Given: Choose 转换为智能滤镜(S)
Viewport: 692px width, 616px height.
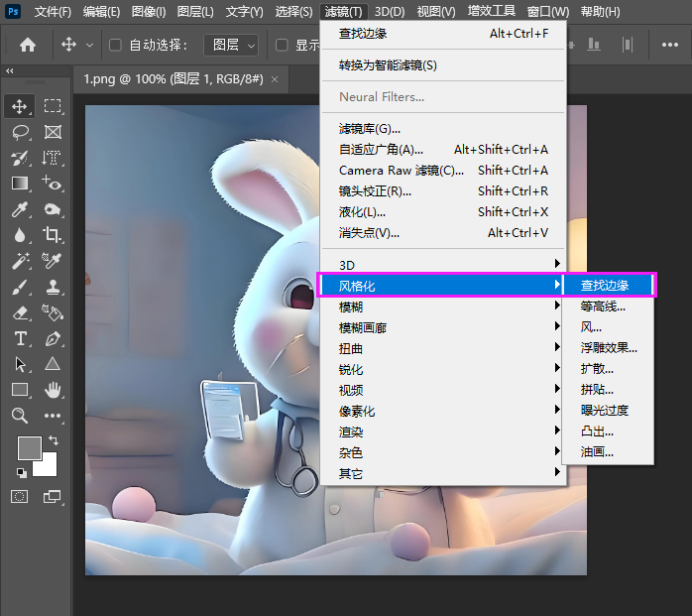Looking at the screenshot, I should 442,65.
